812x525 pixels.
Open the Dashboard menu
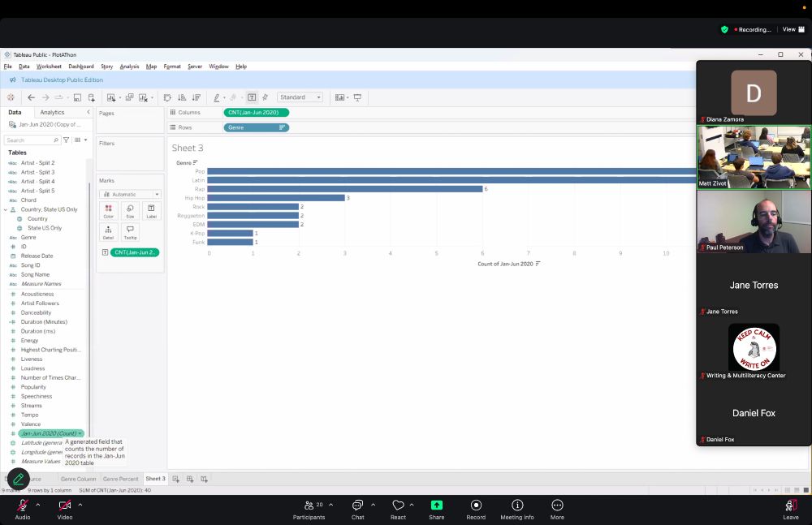tap(81, 67)
